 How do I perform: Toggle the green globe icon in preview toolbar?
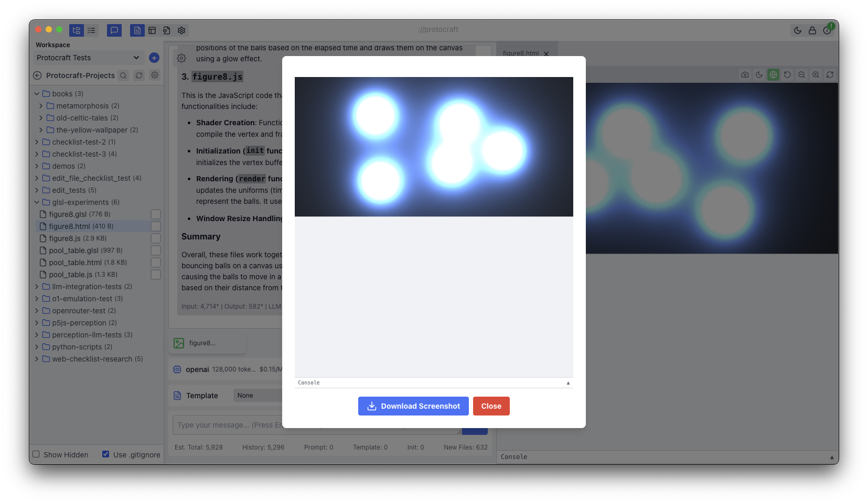coord(773,75)
